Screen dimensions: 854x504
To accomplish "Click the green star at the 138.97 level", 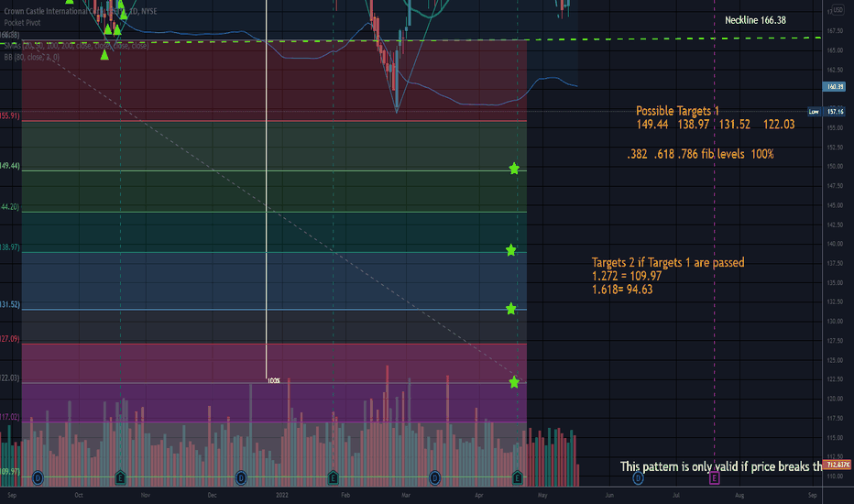I will coord(511,251).
